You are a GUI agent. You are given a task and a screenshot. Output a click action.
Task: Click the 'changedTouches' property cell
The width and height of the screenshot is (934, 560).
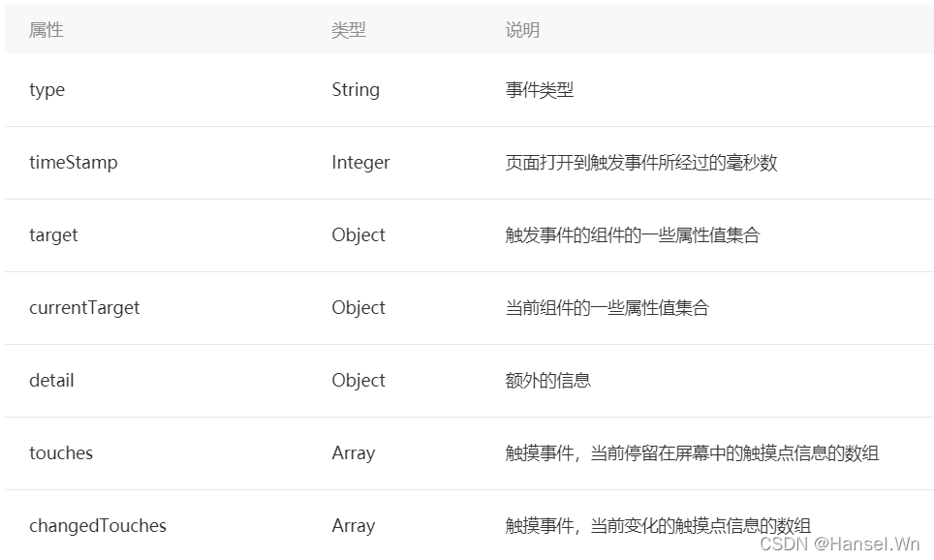98,525
